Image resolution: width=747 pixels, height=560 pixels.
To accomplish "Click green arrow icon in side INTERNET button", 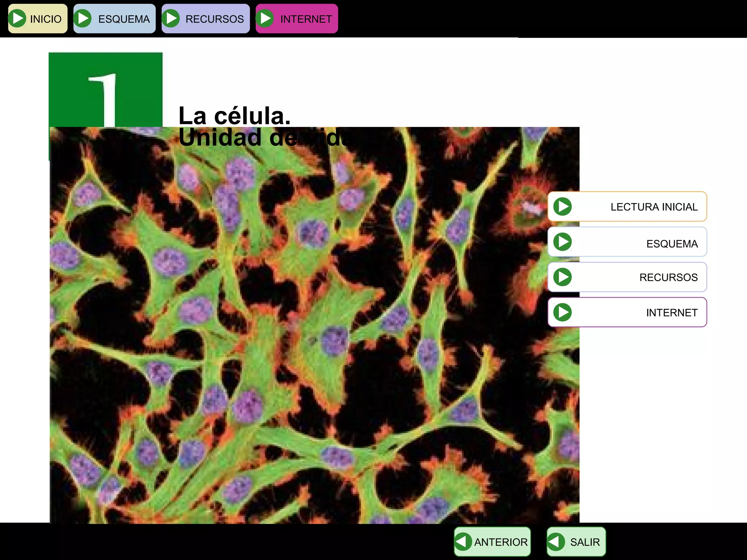I will 562,312.
